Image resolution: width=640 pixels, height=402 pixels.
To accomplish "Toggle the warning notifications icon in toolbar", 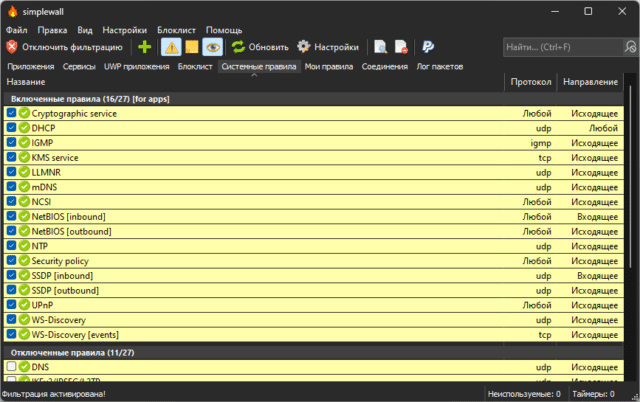I will click(171, 47).
